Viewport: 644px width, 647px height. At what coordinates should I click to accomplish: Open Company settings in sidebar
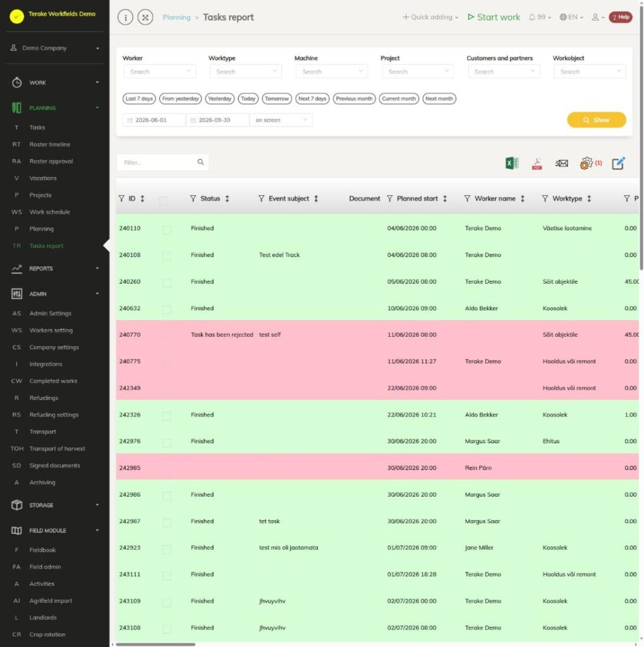[x=54, y=348]
